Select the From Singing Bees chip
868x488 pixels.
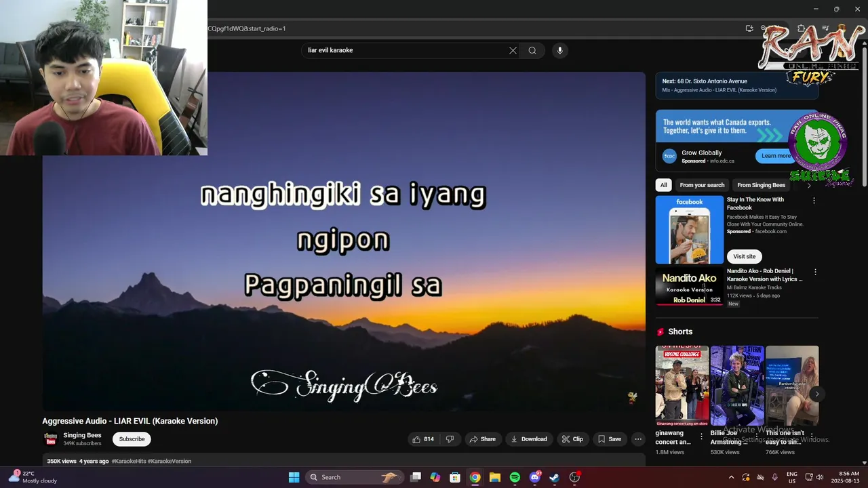click(x=761, y=185)
